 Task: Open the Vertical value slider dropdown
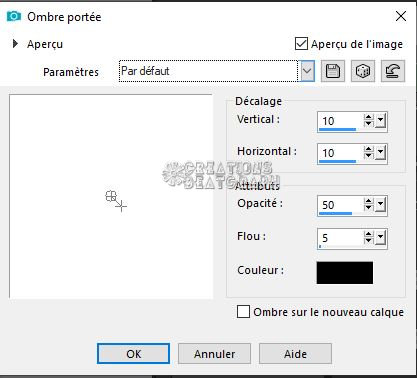tap(380, 121)
